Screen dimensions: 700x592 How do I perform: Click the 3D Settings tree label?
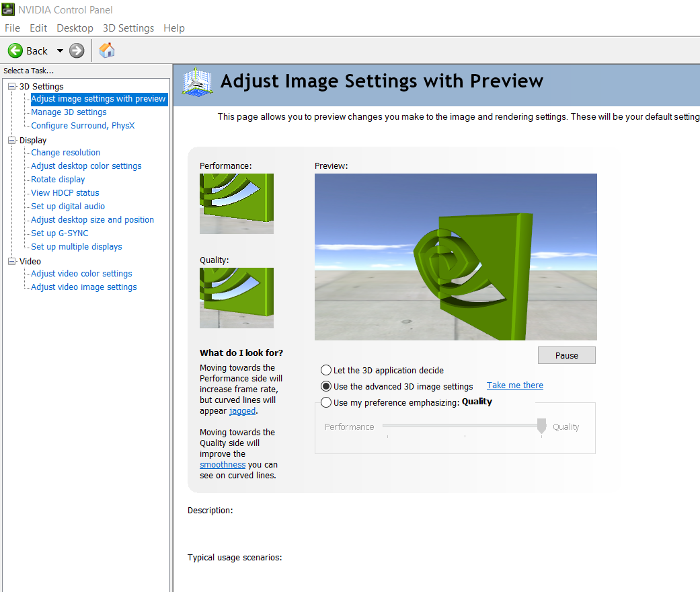pos(42,87)
